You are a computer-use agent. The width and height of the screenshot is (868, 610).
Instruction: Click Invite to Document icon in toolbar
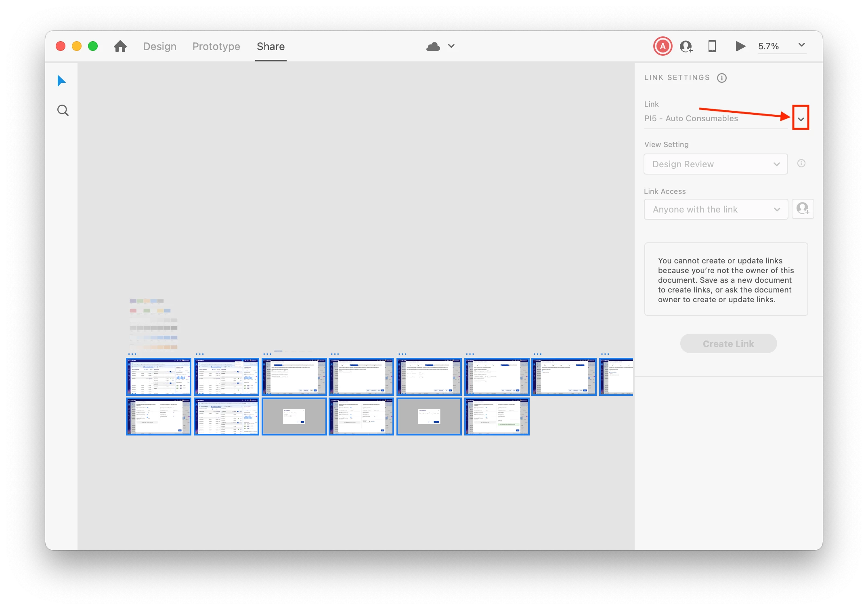(x=686, y=46)
